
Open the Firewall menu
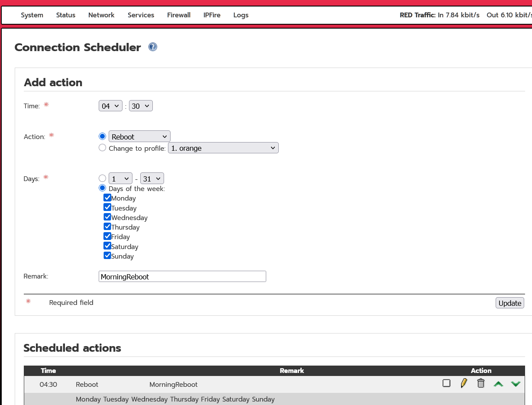[179, 15]
